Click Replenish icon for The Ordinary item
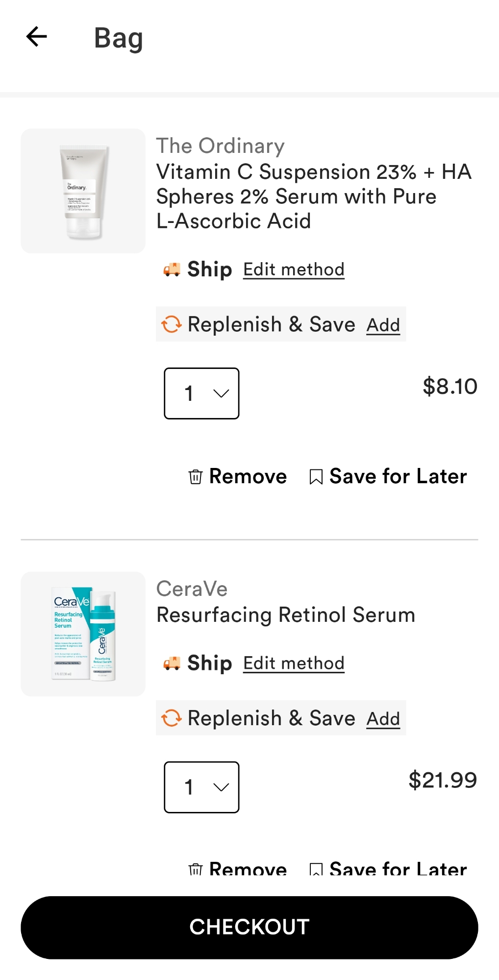499x980 pixels. (x=172, y=324)
